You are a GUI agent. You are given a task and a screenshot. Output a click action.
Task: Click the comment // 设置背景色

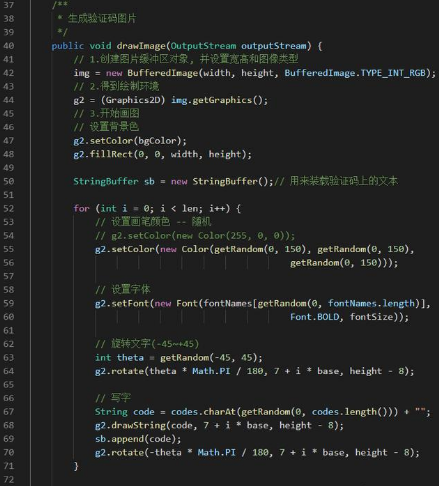(x=106, y=127)
